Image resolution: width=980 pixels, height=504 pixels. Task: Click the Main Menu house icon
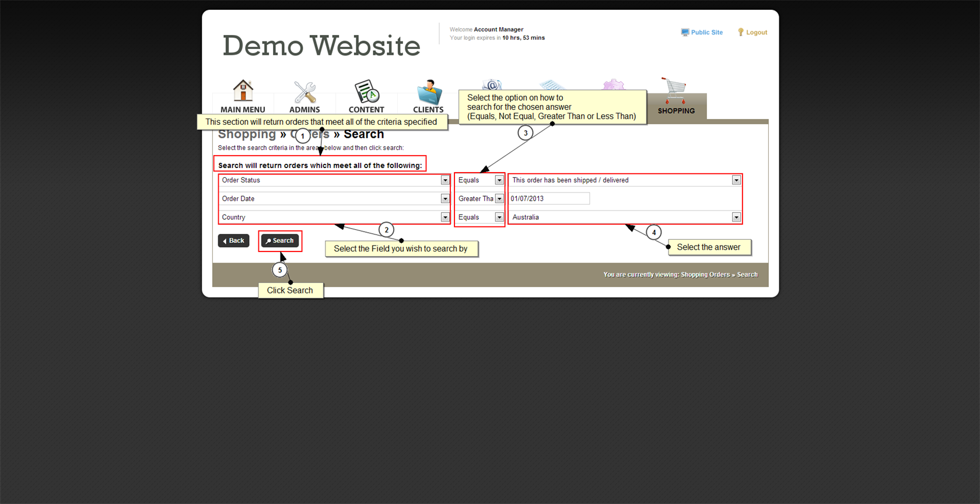[243, 91]
